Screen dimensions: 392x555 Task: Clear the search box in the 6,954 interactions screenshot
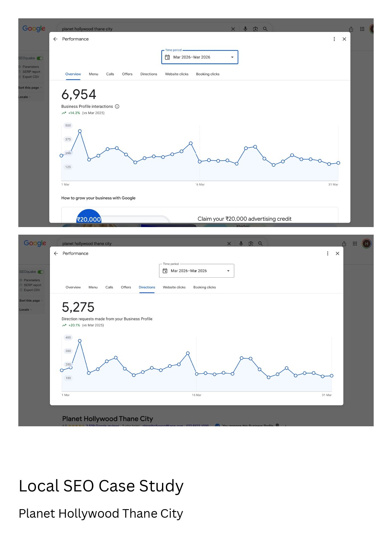coord(233,29)
